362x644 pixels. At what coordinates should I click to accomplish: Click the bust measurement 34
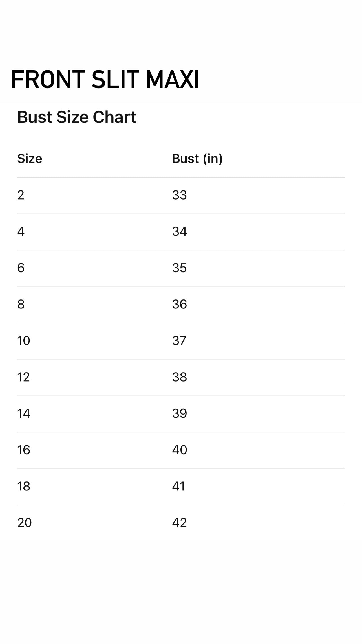(179, 231)
